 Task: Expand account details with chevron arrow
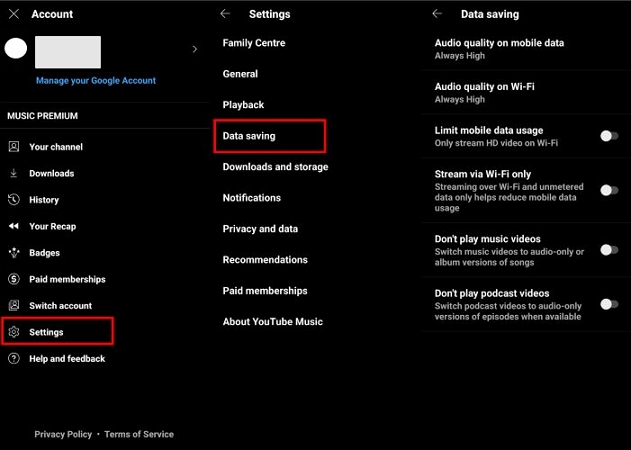[x=194, y=48]
